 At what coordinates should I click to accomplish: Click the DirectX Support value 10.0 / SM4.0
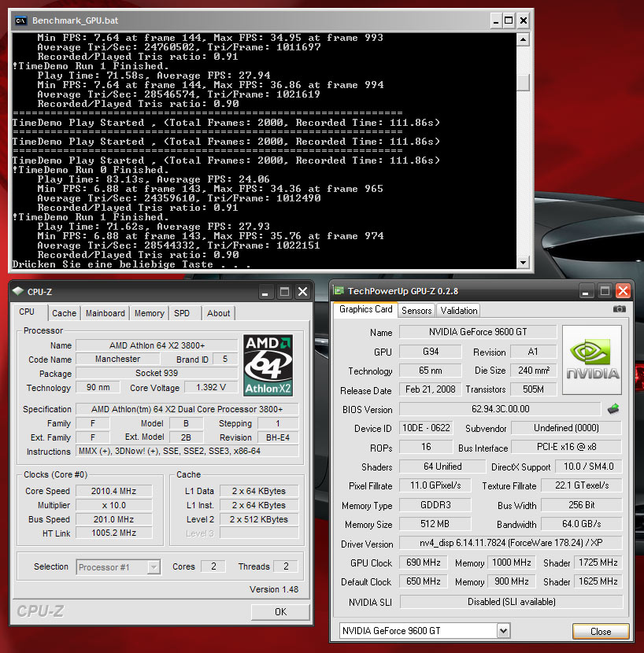[x=589, y=467]
